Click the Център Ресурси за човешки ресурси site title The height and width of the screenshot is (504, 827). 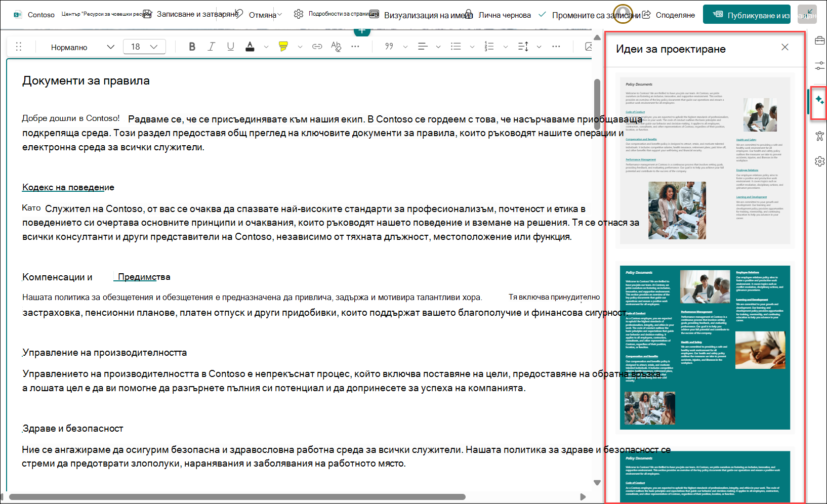106,14
